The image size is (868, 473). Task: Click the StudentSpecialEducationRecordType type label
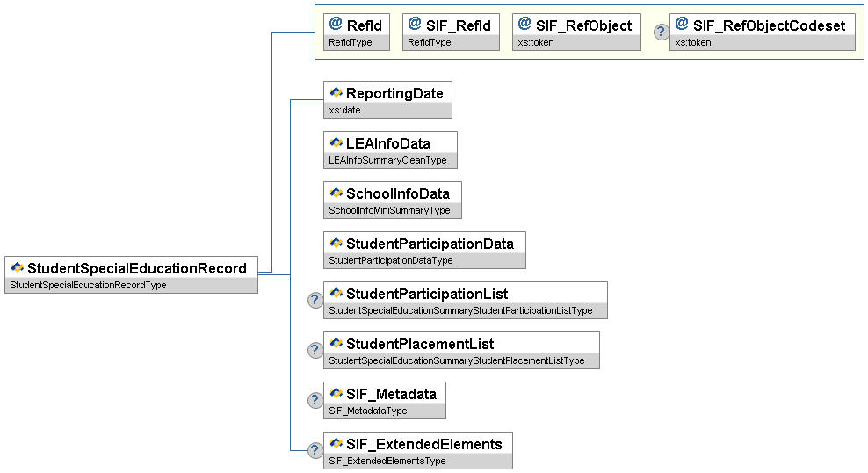click(88, 285)
